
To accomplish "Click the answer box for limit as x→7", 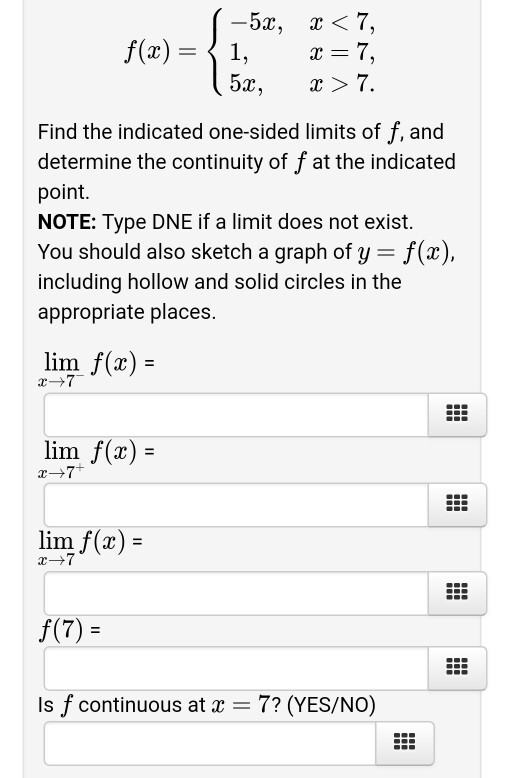I will (x=236, y=593).
